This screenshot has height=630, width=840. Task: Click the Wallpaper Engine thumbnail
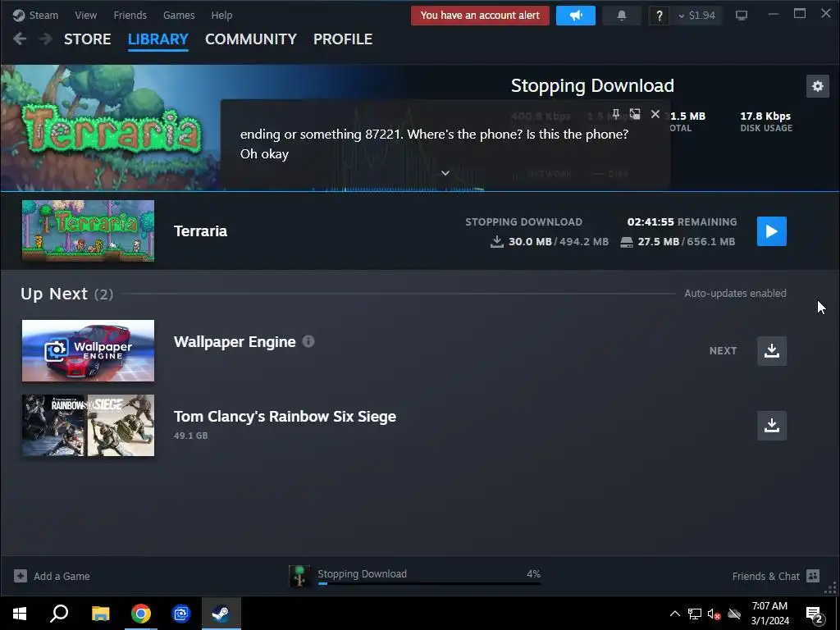click(x=88, y=351)
